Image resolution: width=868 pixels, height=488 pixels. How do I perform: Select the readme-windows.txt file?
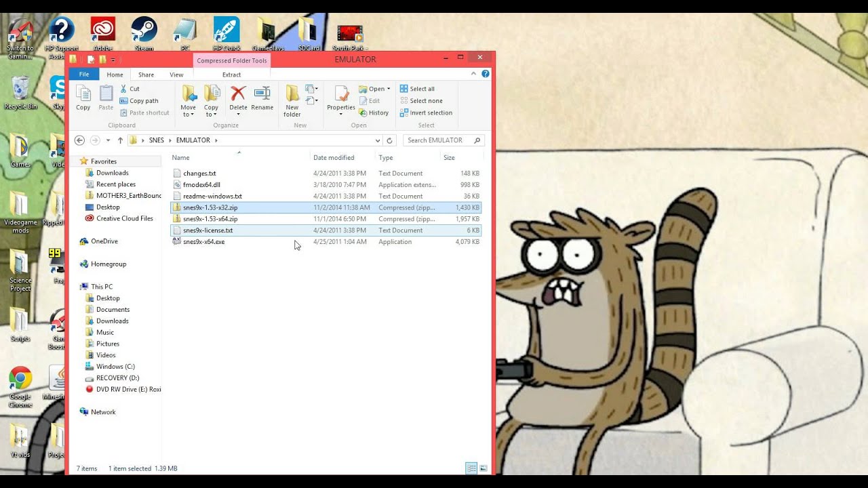(x=325, y=197)
